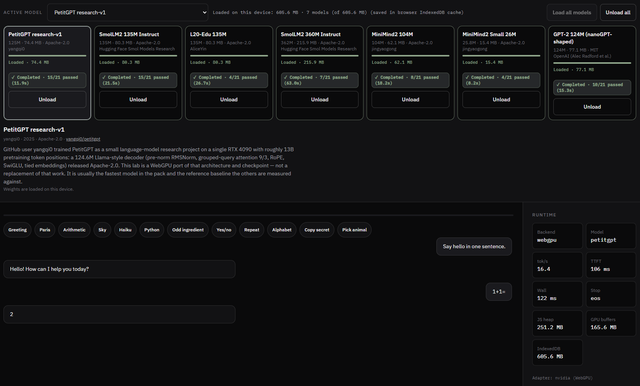Click the Unload all button
Image resolution: width=640 pixels, height=386 pixels.
pos(618,12)
